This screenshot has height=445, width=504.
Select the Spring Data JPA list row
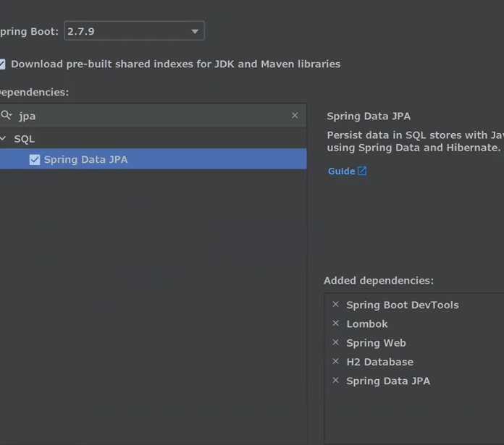coord(153,159)
